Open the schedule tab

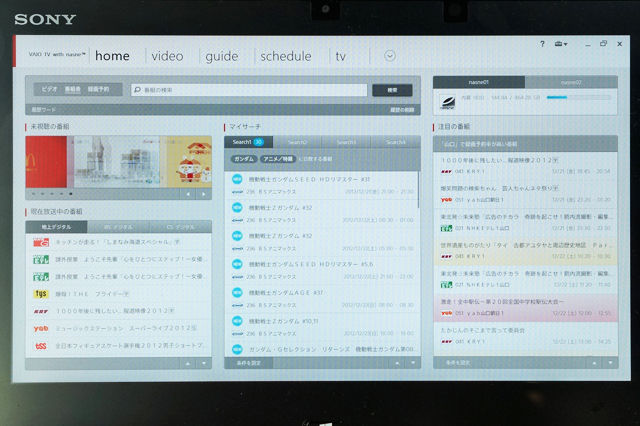tap(286, 56)
